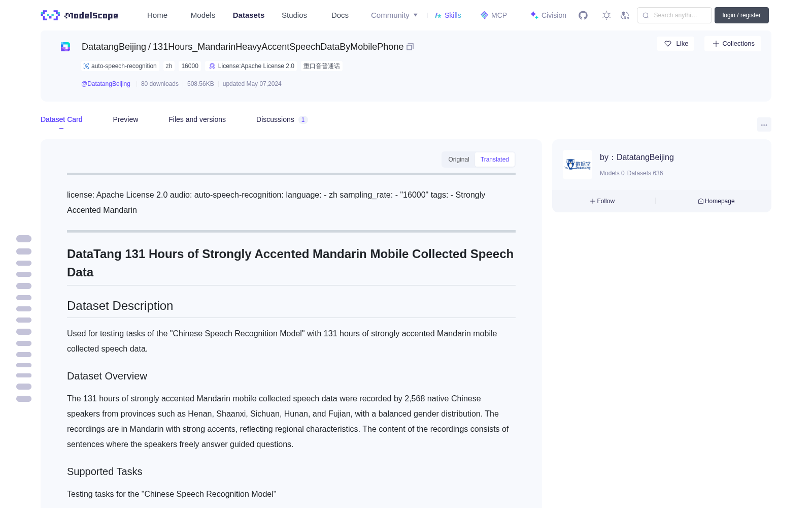Select the Dataset Card tab
Image resolution: width=812 pixels, height=508 pixels.
pyautogui.click(x=61, y=119)
